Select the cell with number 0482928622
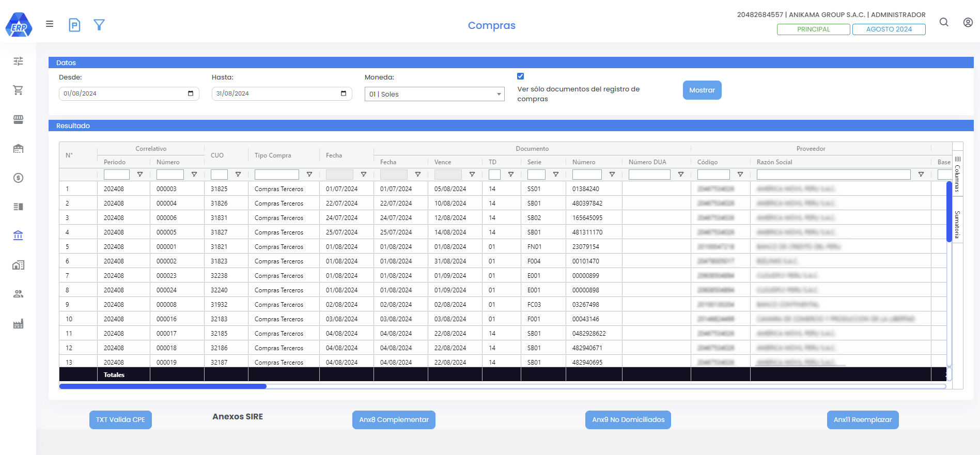 coord(594,334)
